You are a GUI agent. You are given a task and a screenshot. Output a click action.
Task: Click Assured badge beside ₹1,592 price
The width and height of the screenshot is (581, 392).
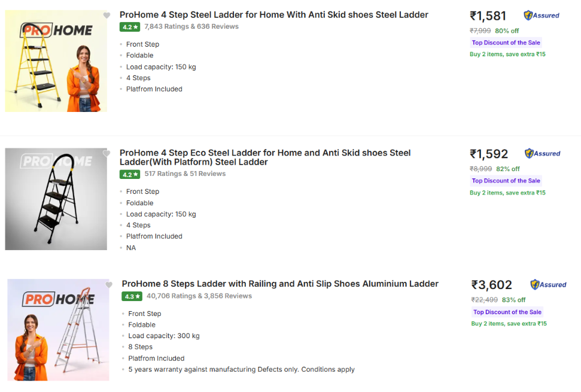pos(543,154)
